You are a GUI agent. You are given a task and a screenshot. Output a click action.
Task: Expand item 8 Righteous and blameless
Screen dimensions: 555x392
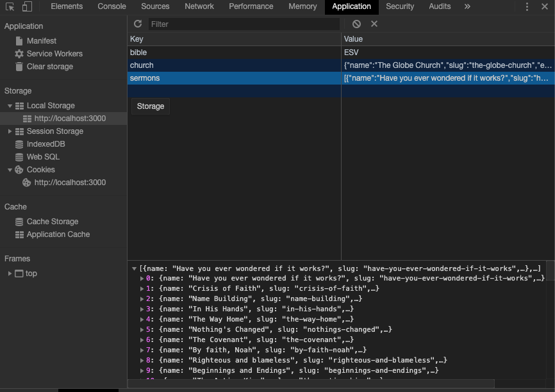tap(142, 361)
